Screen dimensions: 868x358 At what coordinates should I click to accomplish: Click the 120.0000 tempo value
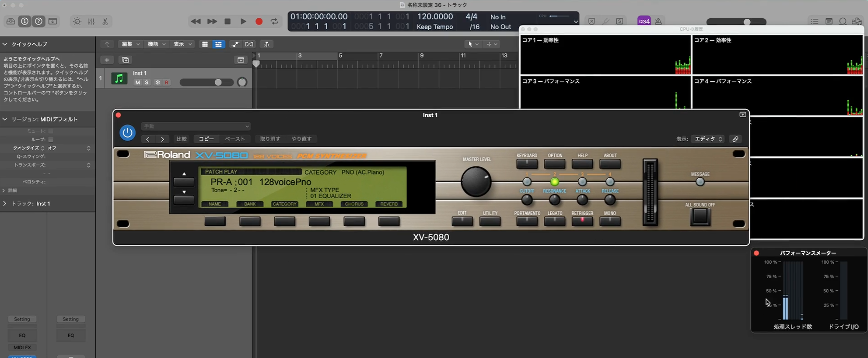435,17
